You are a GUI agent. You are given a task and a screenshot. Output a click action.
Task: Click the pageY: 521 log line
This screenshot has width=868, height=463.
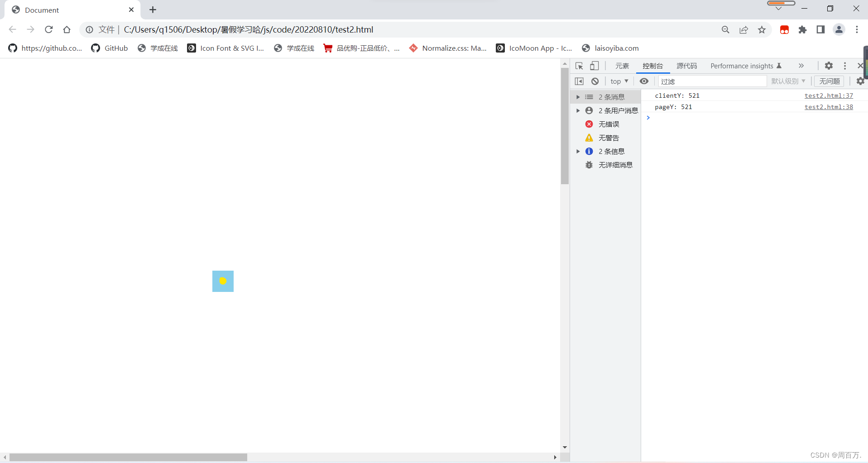pyautogui.click(x=673, y=107)
